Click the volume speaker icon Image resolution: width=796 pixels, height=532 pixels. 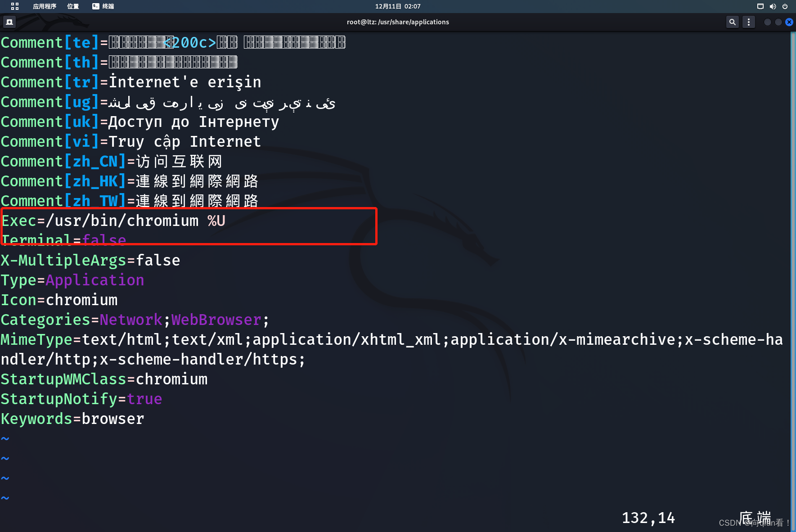[x=773, y=6]
